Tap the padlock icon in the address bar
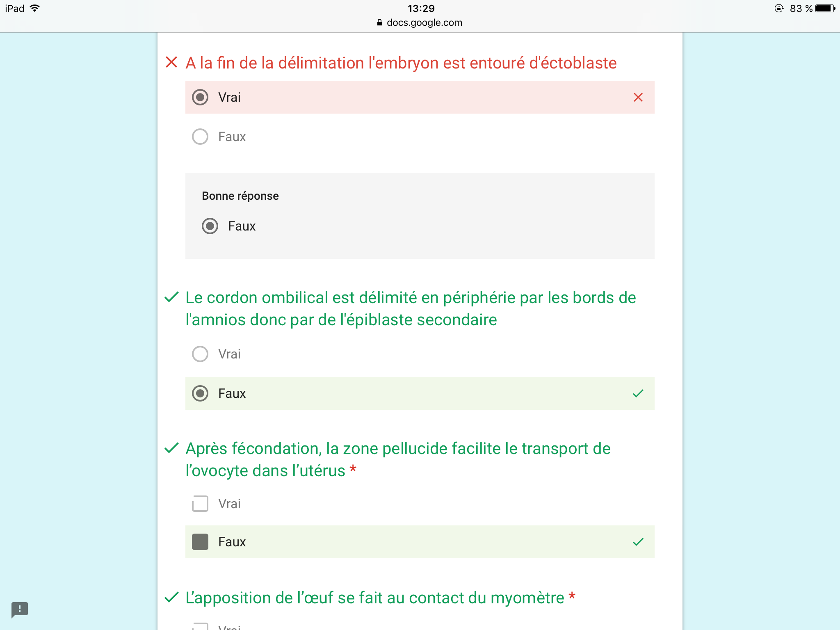Viewport: 840px width, 630px height. click(x=379, y=23)
